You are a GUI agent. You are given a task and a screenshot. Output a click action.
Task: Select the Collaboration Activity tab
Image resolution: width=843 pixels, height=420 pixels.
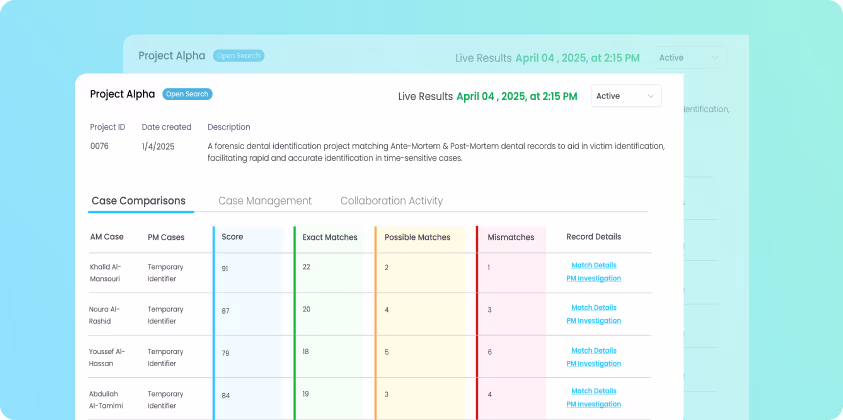[x=391, y=201]
